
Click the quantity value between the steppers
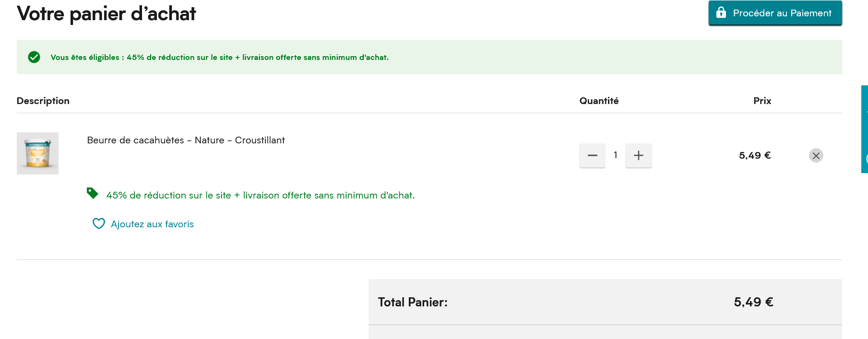point(616,155)
